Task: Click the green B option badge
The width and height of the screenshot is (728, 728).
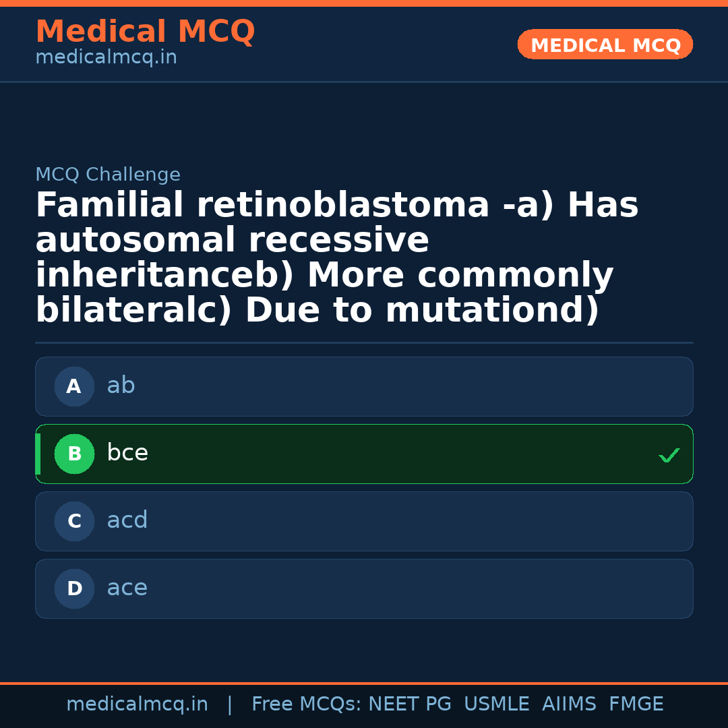Action: click(x=74, y=454)
